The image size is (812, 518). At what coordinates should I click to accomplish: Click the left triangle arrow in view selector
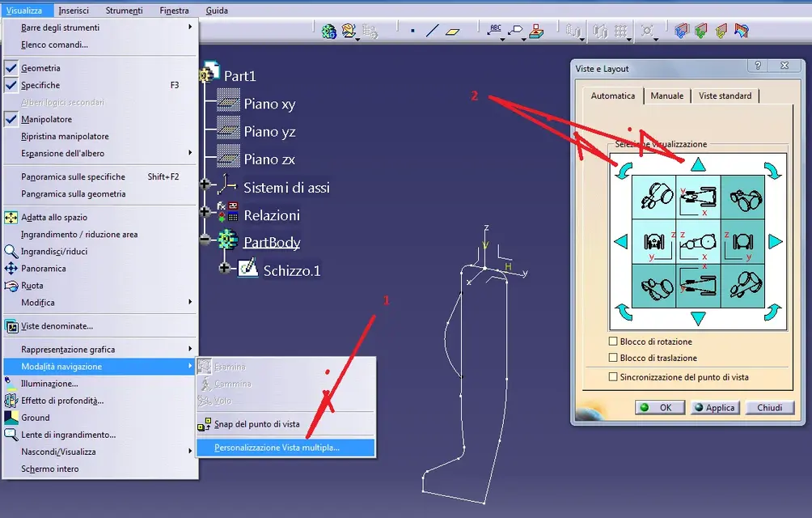coord(621,241)
